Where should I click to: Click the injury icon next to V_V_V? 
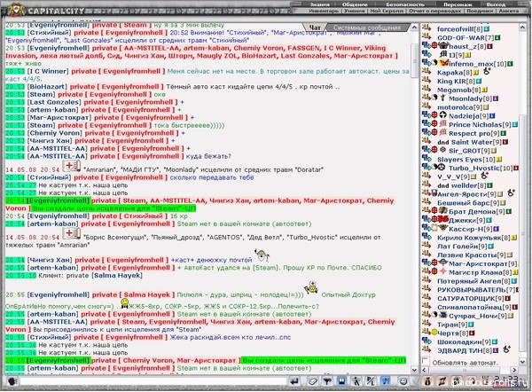click(x=485, y=176)
